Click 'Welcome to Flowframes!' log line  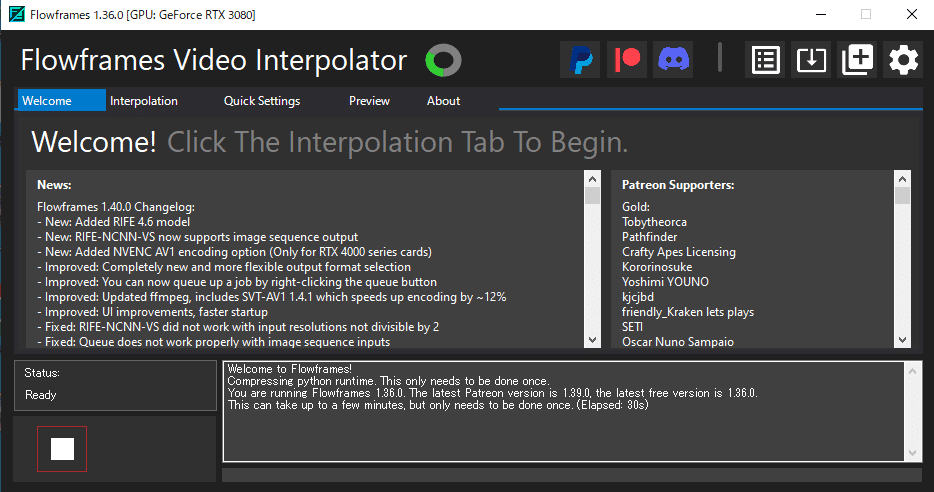pos(289,369)
